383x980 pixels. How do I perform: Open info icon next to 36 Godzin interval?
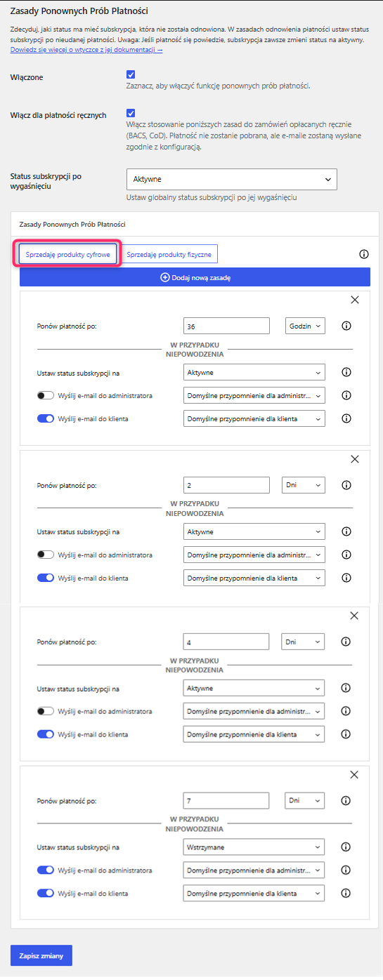coord(346,326)
